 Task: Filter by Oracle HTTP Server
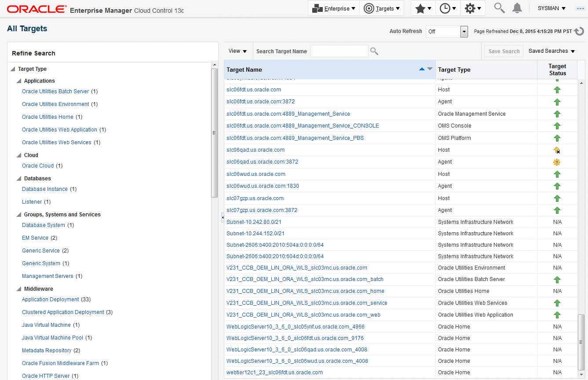tap(46, 376)
